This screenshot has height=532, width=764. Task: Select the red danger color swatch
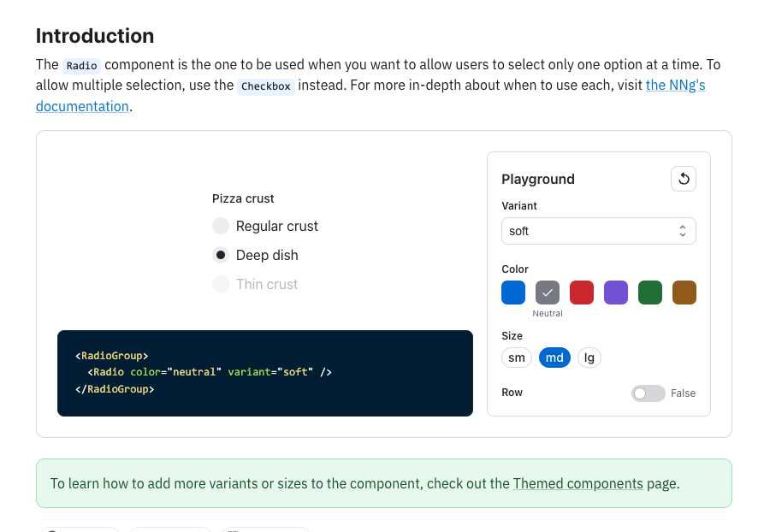tap(582, 293)
